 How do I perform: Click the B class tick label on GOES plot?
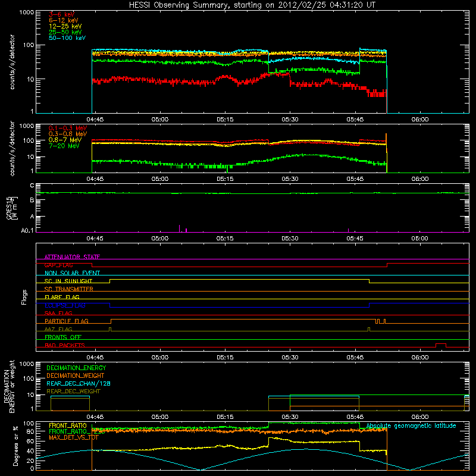[32, 201]
